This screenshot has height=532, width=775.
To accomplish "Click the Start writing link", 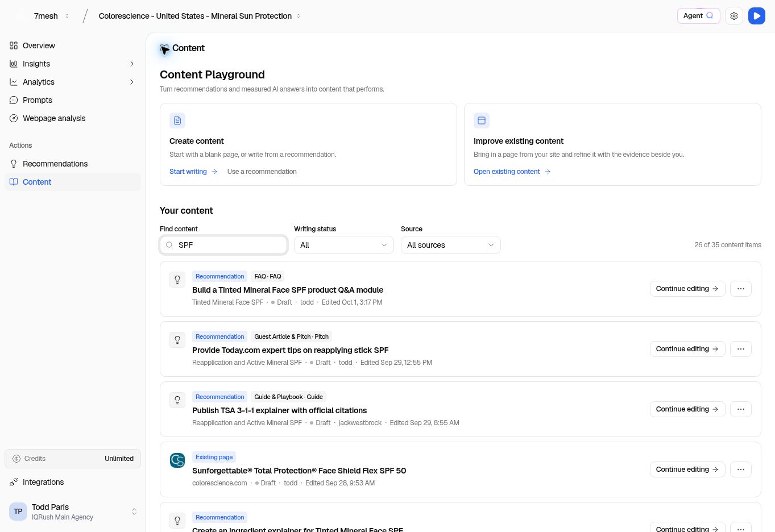I will 193,172.
